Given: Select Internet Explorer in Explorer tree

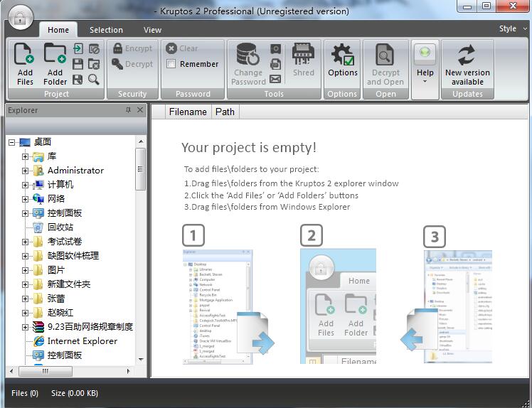Looking at the screenshot, I should click(82, 341).
